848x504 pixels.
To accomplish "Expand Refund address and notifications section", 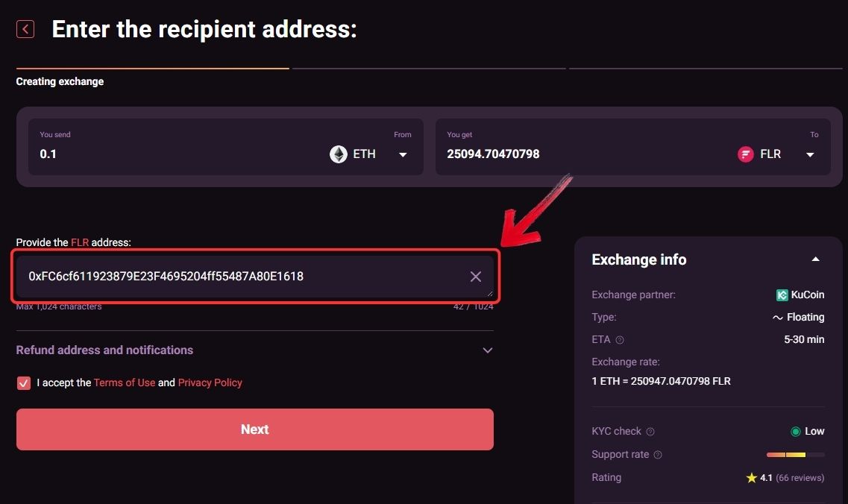I will pos(488,350).
